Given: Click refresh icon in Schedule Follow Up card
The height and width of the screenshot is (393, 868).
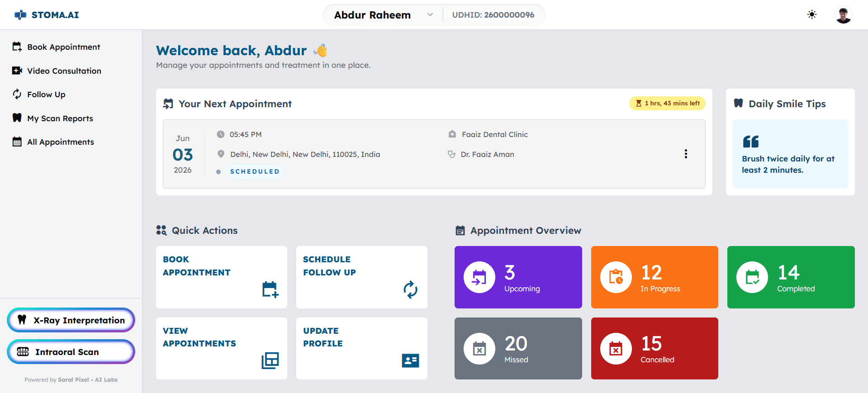Looking at the screenshot, I should [x=411, y=289].
